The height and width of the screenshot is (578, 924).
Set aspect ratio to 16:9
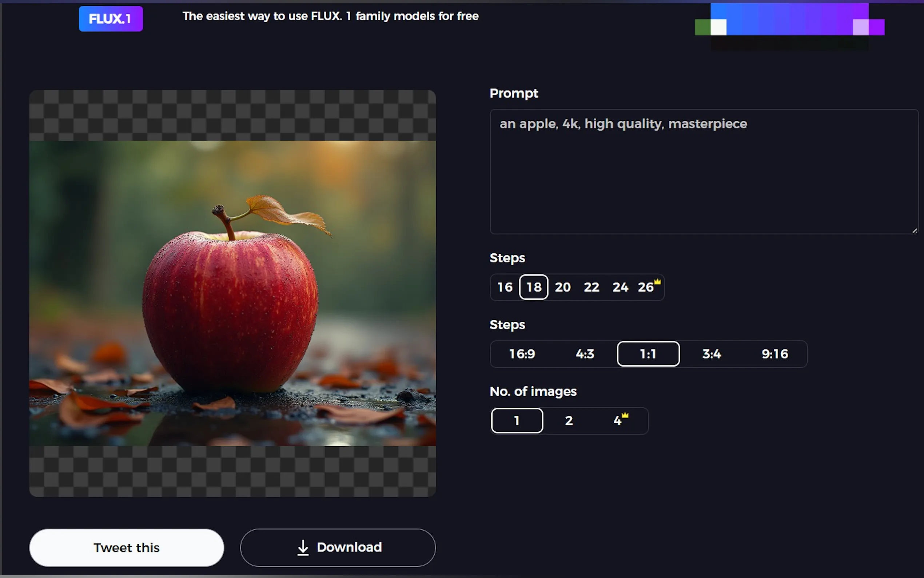[522, 354]
